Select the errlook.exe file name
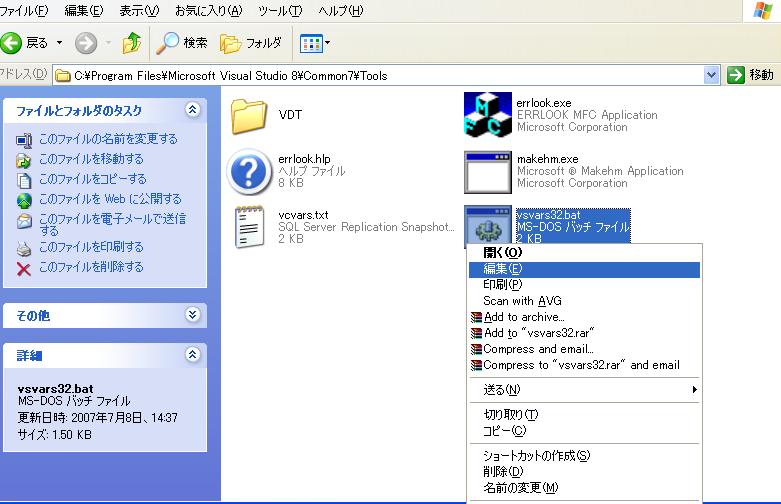The image size is (781, 504). click(x=544, y=103)
